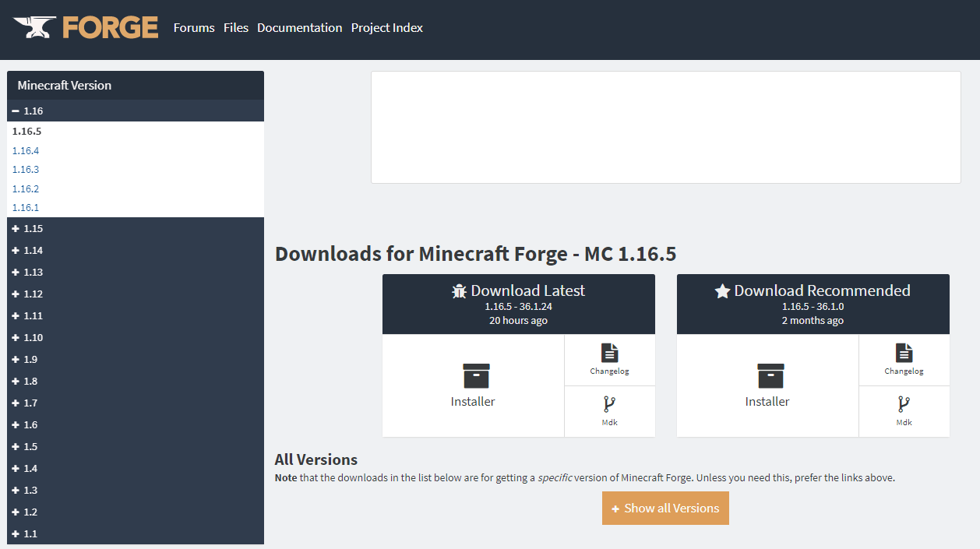
Task: Open the Project Index nav item
Action: click(x=387, y=28)
